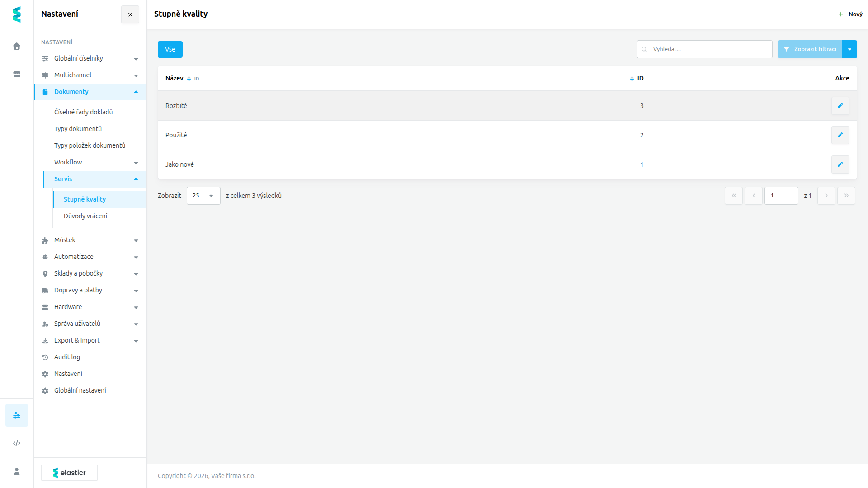This screenshot has width=868, height=488.
Task: Click the small ID label beside Název
Action: tap(197, 79)
